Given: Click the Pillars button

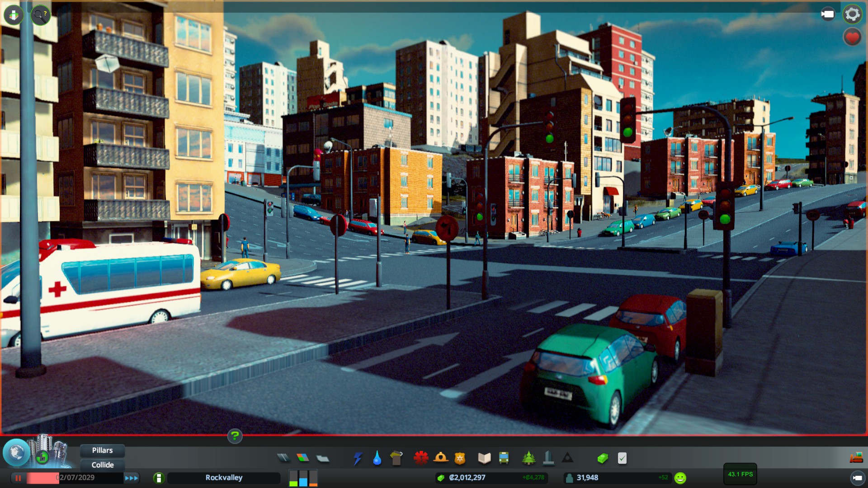Looking at the screenshot, I should (103, 450).
